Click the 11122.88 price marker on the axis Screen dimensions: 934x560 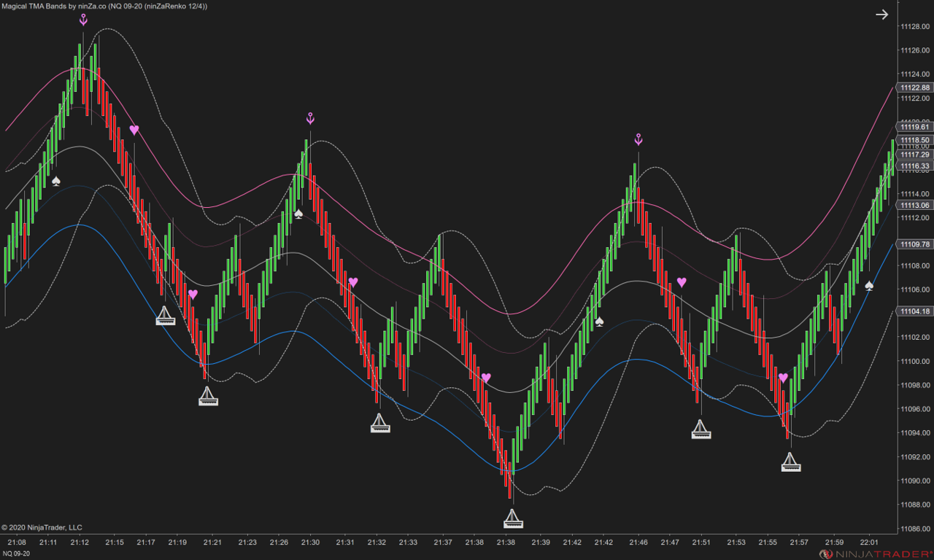[x=915, y=87]
